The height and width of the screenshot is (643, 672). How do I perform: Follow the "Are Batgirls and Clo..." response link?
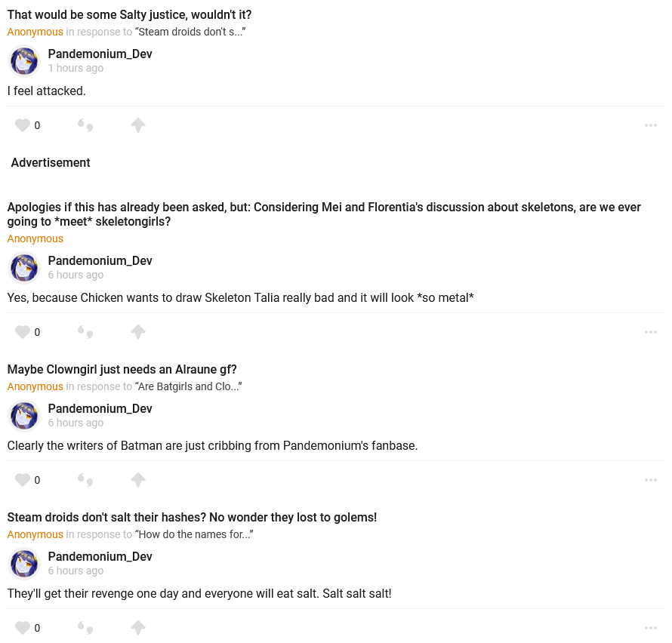point(188,386)
